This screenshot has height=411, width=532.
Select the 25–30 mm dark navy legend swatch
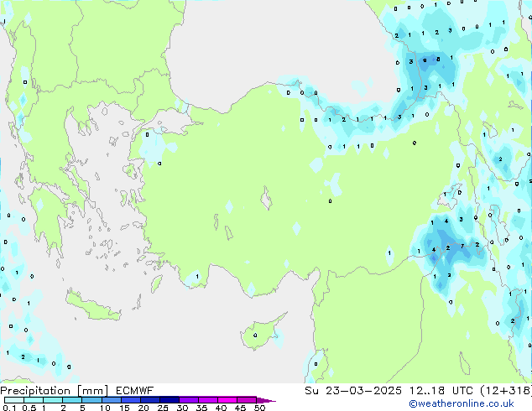[x=170, y=400]
